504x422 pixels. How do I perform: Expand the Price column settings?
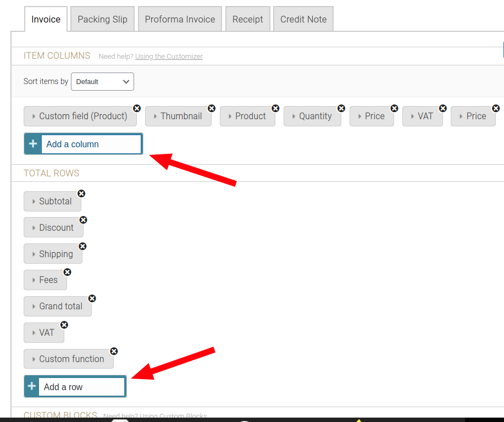click(x=372, y=116)
